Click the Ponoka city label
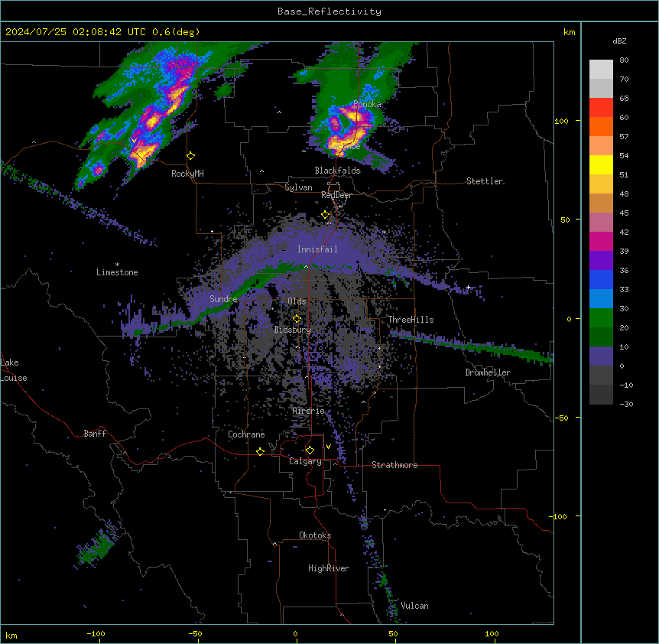 coord(367,104)
